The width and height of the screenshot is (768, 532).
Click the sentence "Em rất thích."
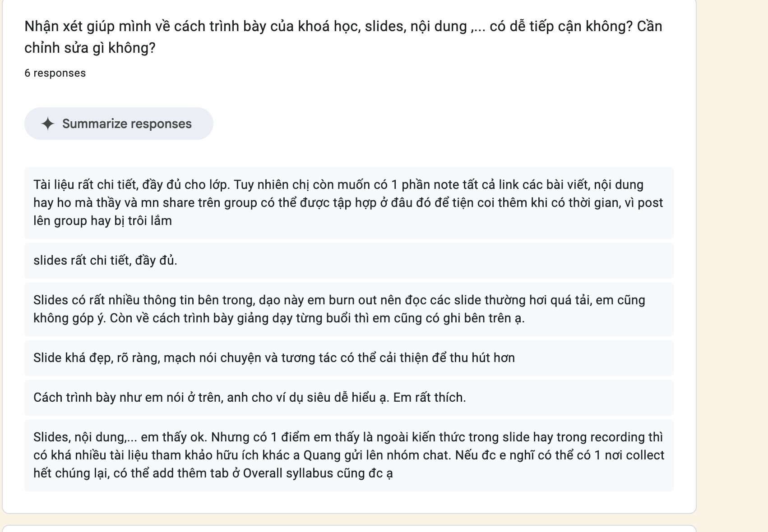(430, 398)
